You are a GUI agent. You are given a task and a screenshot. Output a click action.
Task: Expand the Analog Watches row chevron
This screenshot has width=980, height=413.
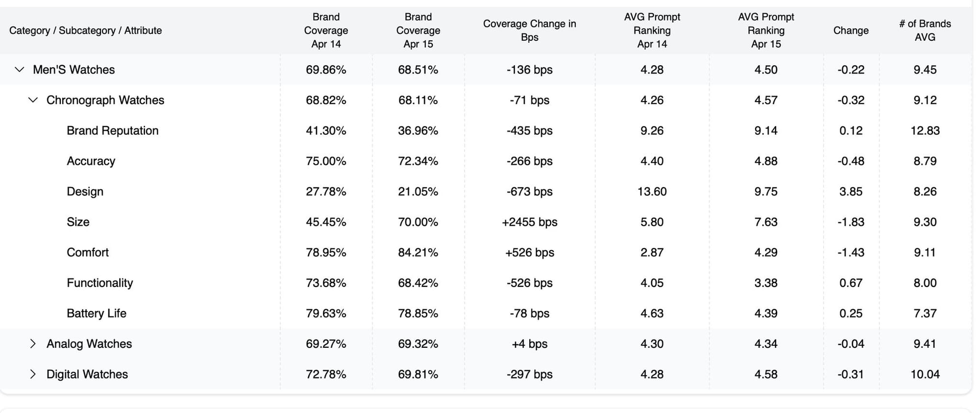point(33,344)
